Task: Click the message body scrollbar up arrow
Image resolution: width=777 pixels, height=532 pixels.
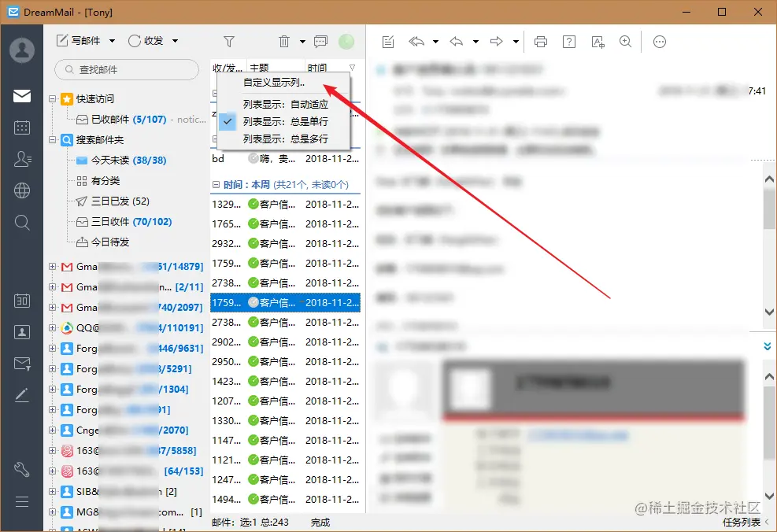Action: pos(770,179)
